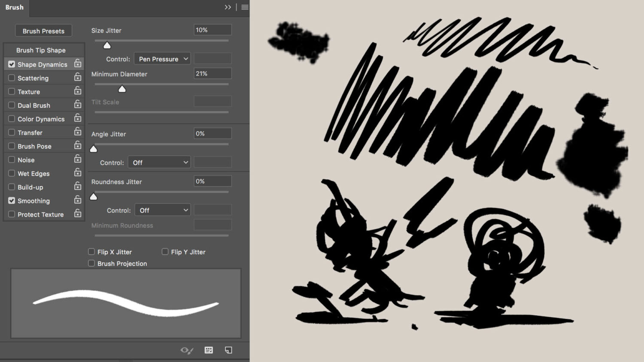
Task: Click the lock icon beside Scattering
Action: pyautogui.click(x=78, y=77)
